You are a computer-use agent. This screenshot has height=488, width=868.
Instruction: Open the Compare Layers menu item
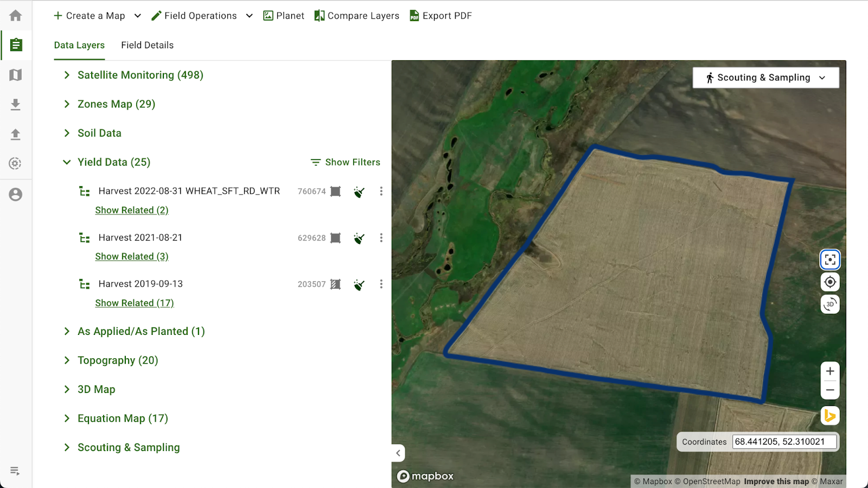[356, 16]
